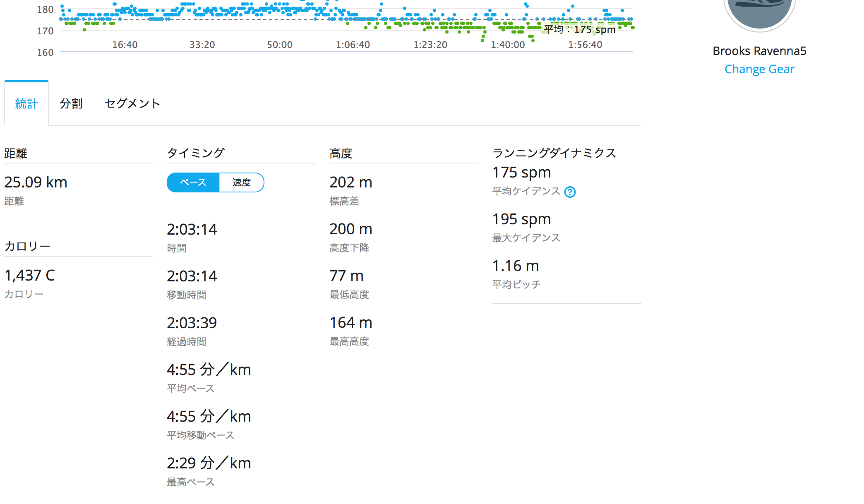
Task: Open the 分割 tab
Action: click(x=71, y=103)
